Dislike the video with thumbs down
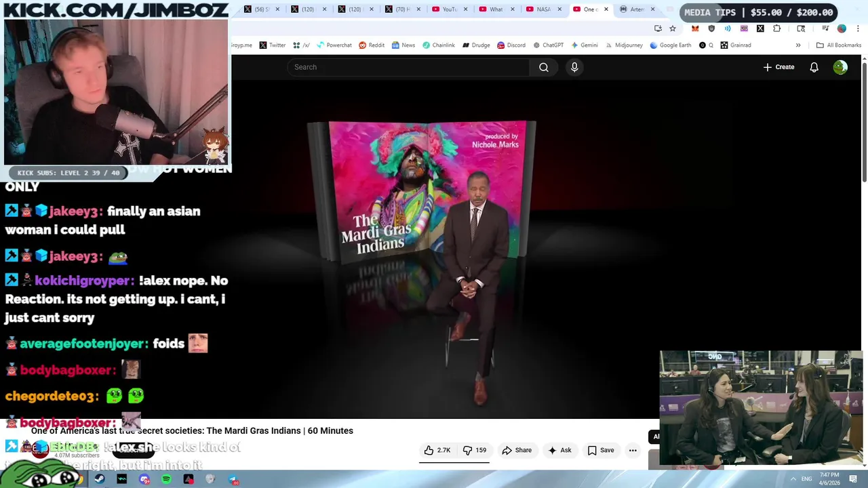The height and width of the screenshot is (488, 868). [x=475, y=450]
